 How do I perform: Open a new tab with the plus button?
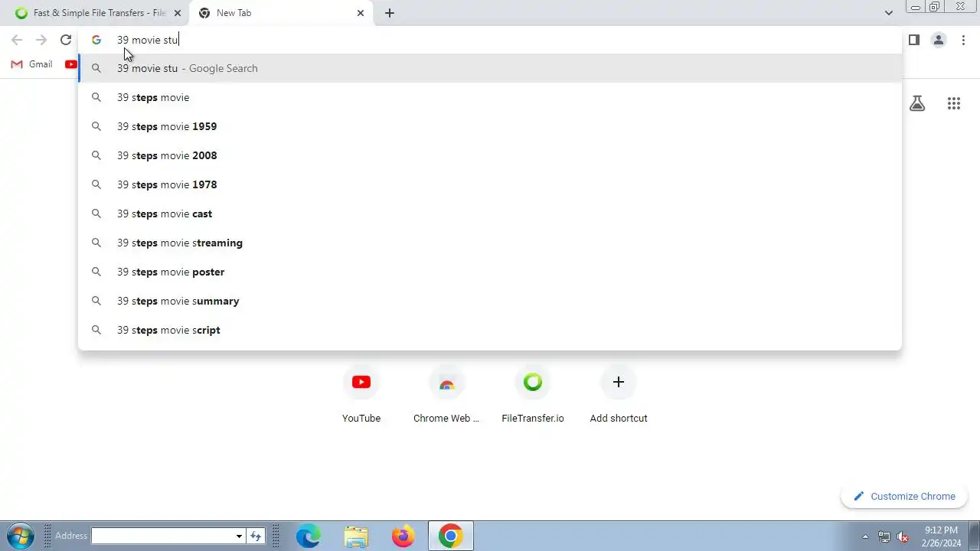tap(390, 13)
